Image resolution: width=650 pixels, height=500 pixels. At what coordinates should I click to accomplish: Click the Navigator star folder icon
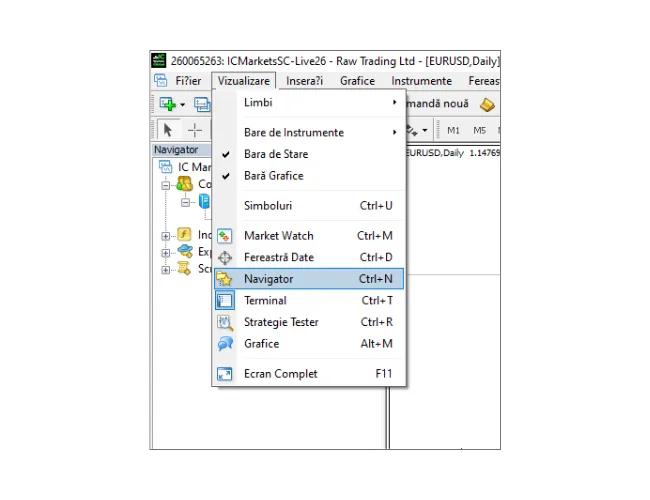point(225,279)
